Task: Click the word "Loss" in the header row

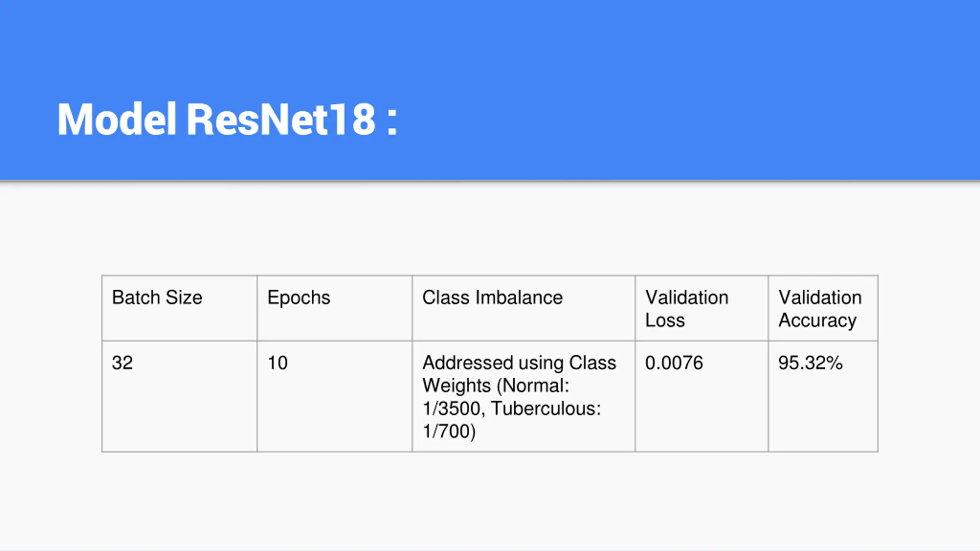Action: tap(665, 320)
